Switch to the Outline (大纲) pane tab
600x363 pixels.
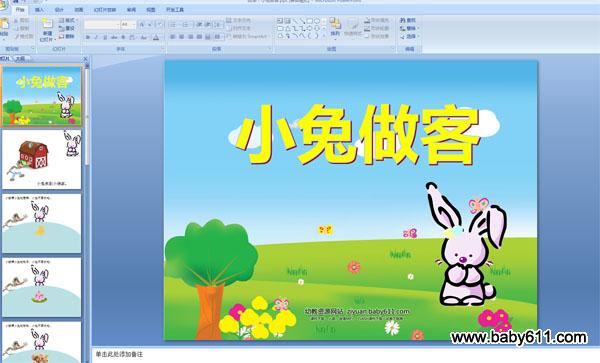20,59
